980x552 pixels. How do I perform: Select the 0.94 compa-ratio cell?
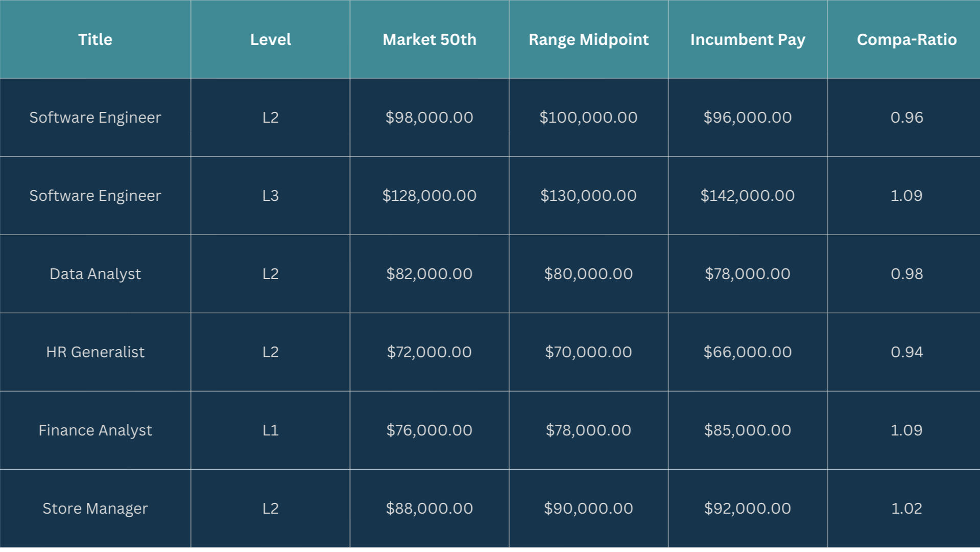click(x=906, y=352)
